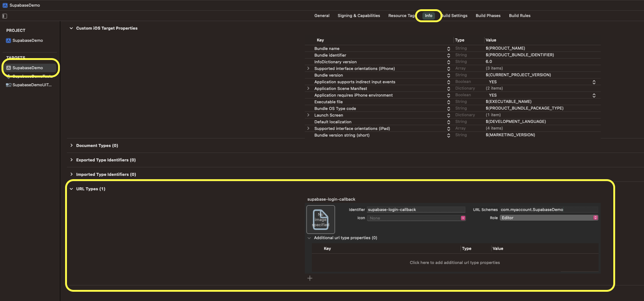Open the Role Editor dropdown
644x301 pixels.
[x=549, y=218]
